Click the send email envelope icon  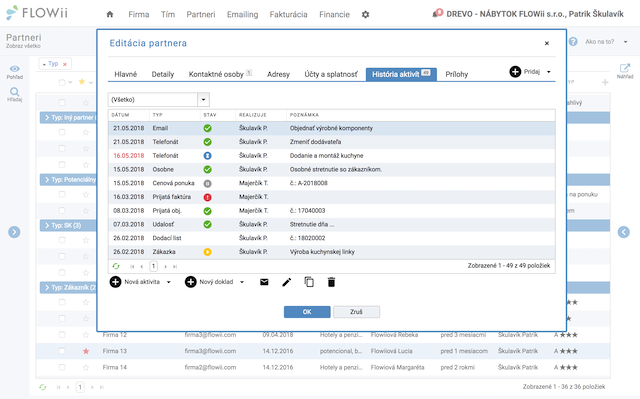pos(264,282)
